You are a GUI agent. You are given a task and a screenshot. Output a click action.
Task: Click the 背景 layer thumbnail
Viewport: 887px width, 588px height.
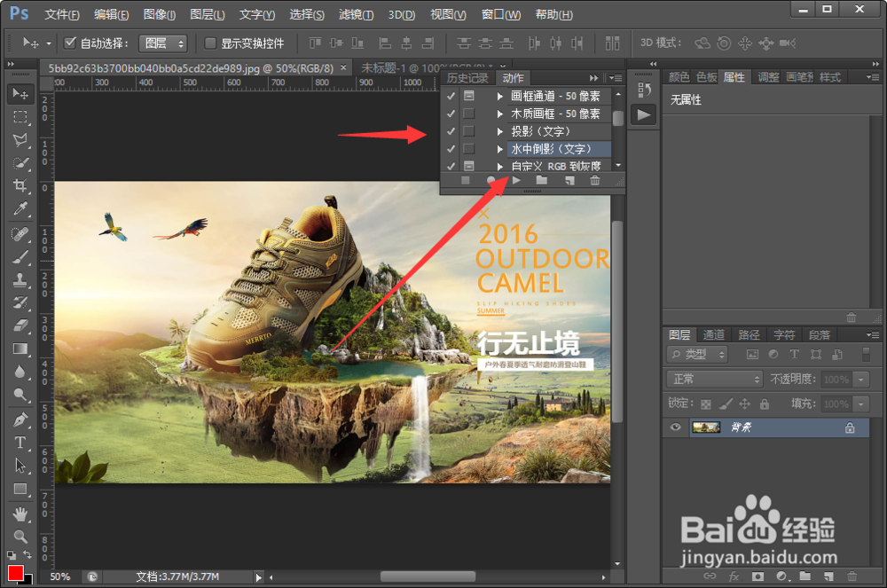[x=706, y=427]
